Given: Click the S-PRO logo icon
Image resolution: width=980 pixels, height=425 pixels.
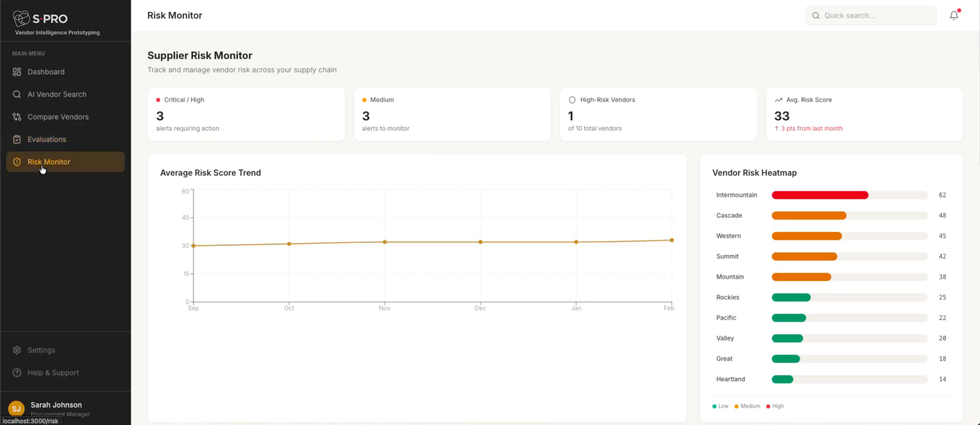Looking at the screenshot, I should 21,18.
